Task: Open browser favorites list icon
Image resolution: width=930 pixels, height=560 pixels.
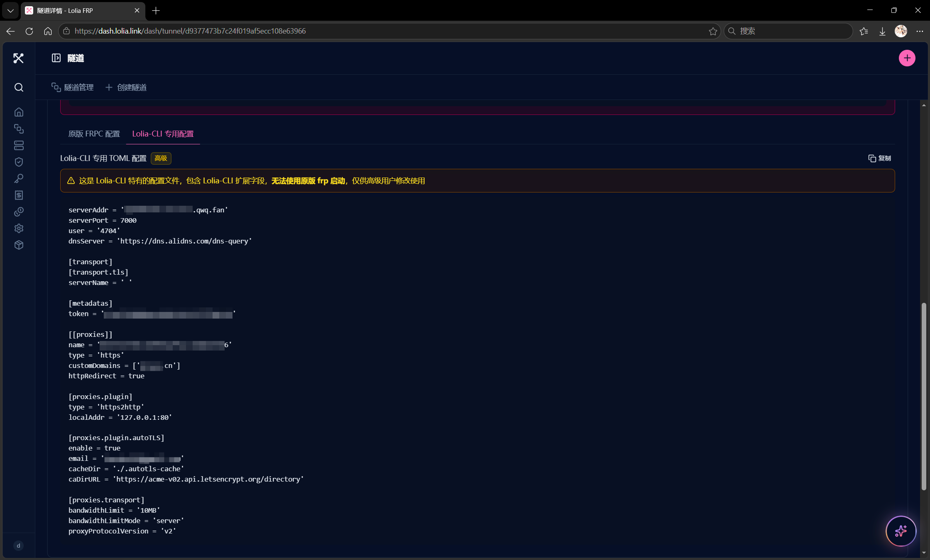Action: [x=864, y=31]
